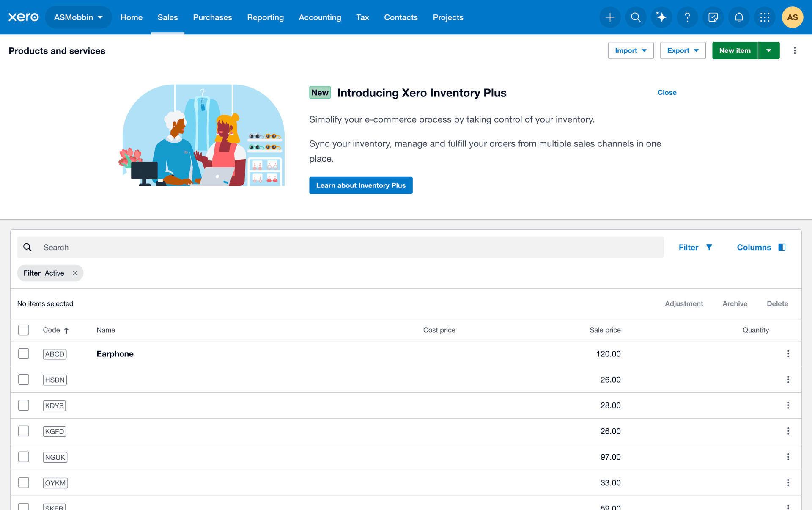Open row menu for KDYS item
The height and width of the screenshot is (510, 812).
788,405
